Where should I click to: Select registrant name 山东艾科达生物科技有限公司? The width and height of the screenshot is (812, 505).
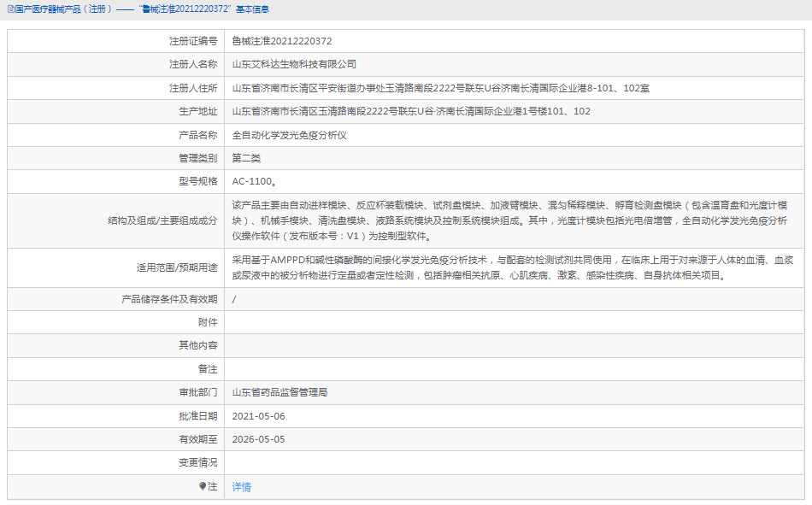(294, 64)
